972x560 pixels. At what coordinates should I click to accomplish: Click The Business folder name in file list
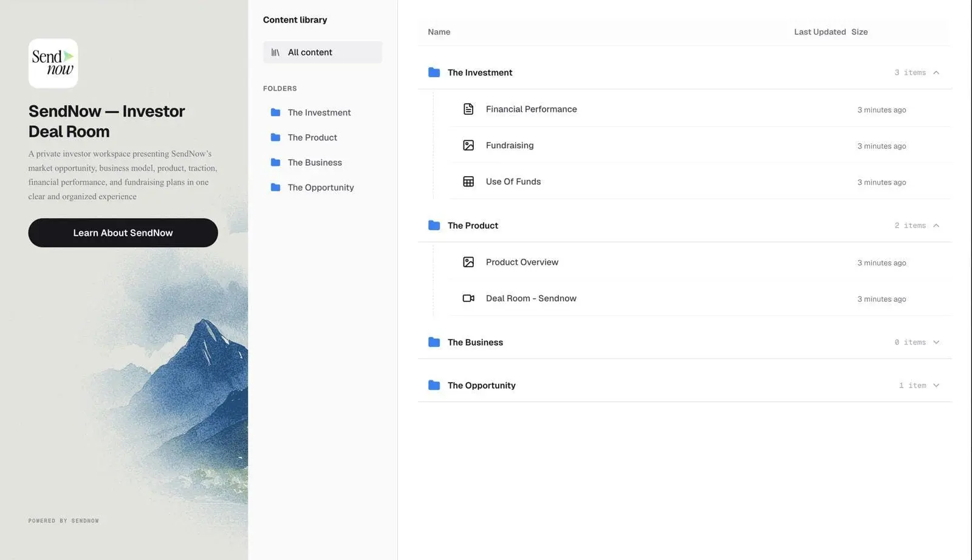click(x=475, y=342)
